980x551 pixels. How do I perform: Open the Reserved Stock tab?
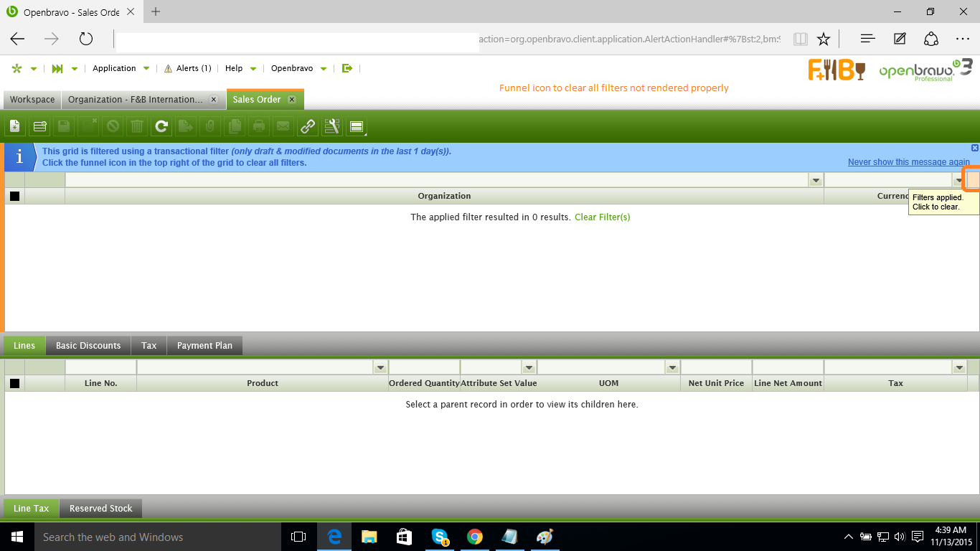pos(101,509)
